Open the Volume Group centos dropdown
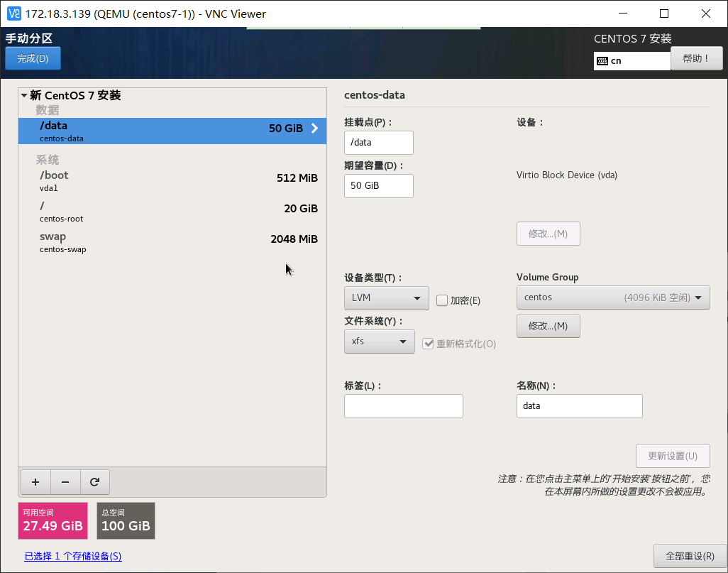The image size is (728, 573). pyautogui.click(x=613, y=298)
